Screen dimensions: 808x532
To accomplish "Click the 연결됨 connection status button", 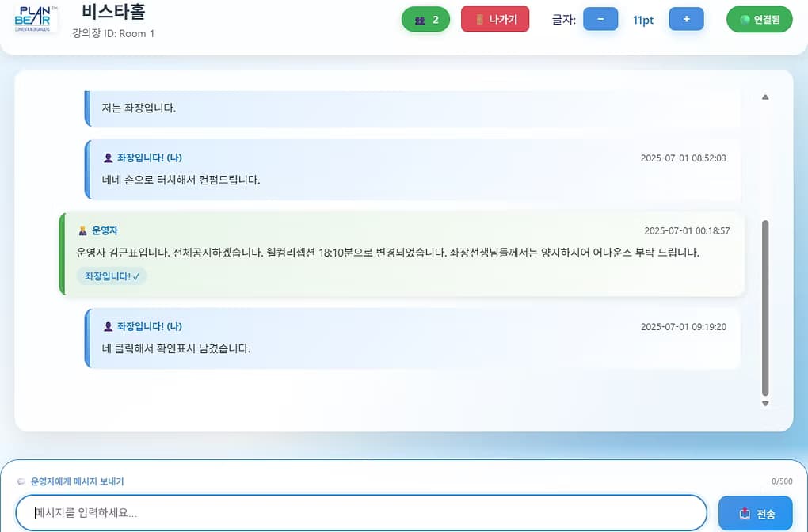I will tap(760, 20).
